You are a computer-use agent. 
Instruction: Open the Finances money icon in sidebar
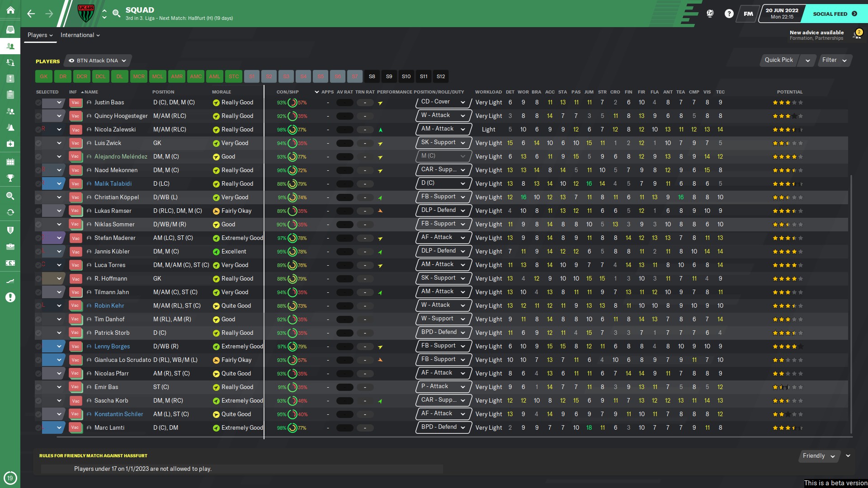pos(10,263)
